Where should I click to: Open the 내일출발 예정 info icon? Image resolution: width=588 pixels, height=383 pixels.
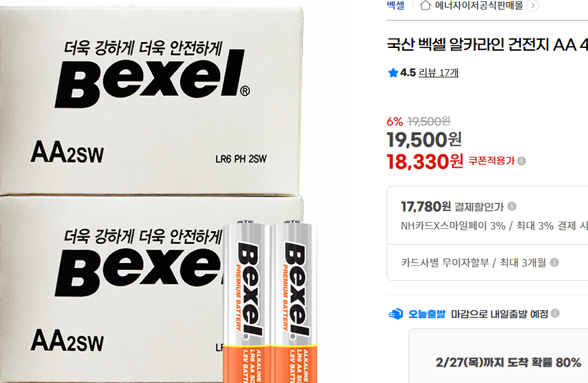pyautogui.click(x=555, y=313)
